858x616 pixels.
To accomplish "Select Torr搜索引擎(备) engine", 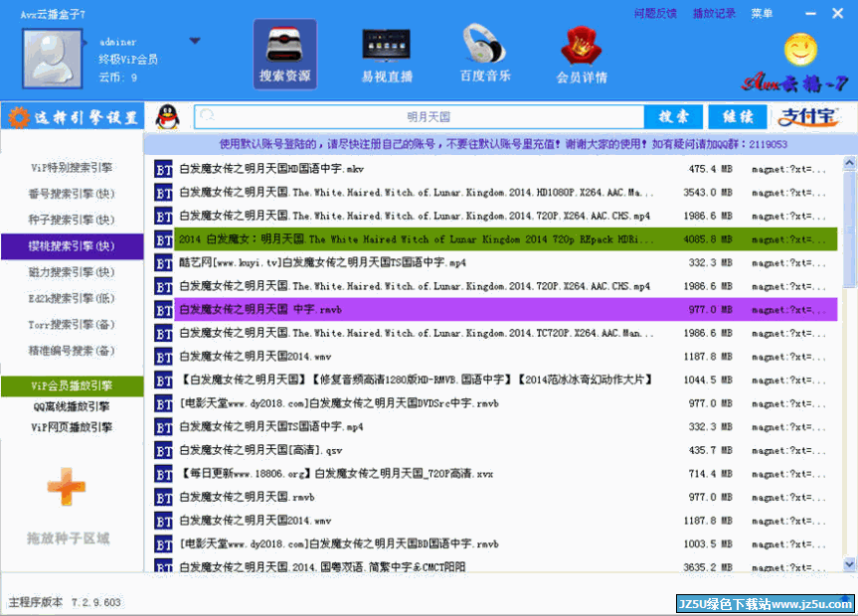I will [72, 325].
